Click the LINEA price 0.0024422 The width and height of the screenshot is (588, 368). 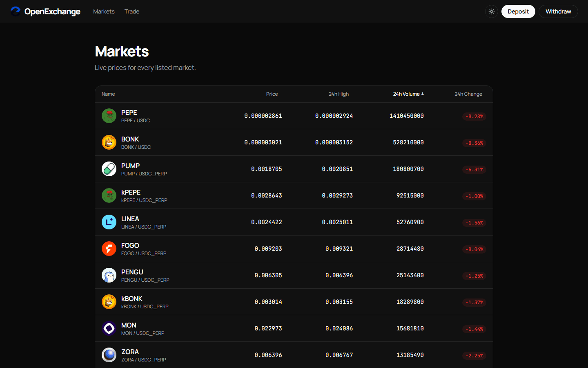click(267, 222)
